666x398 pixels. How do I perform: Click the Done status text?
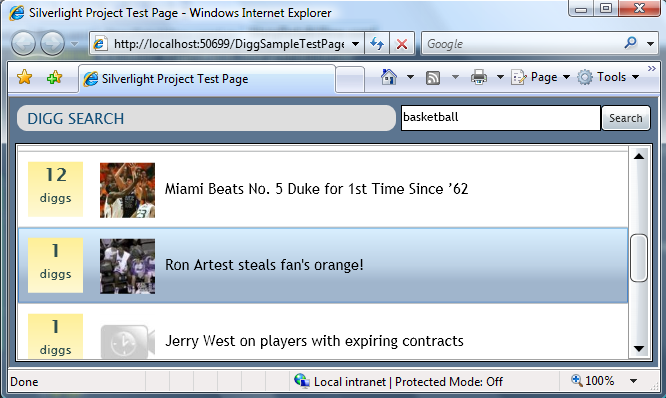(24, 382)
